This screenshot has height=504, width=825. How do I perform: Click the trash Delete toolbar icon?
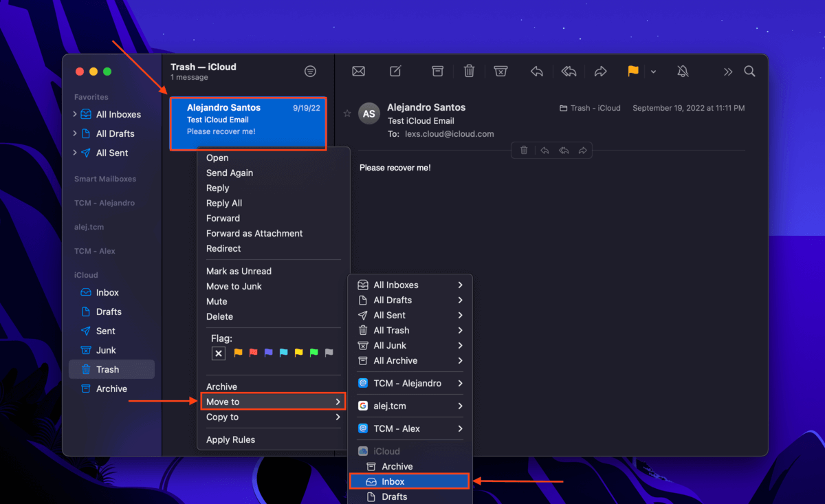tap(469, 71)
